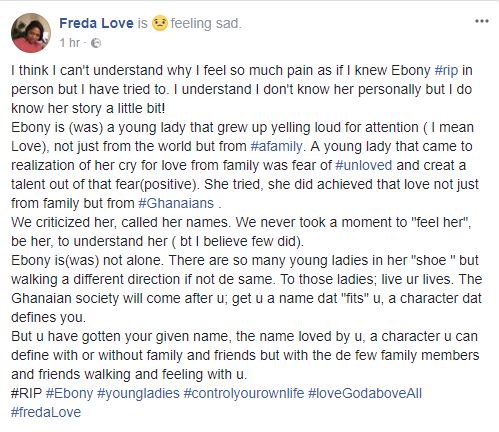Open the #unloved hashtag

364,165
